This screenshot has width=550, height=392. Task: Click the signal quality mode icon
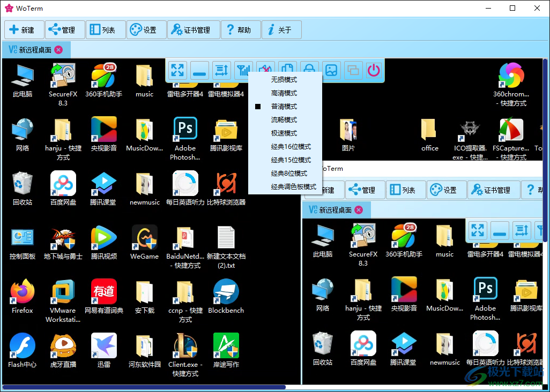pos(243,70)
